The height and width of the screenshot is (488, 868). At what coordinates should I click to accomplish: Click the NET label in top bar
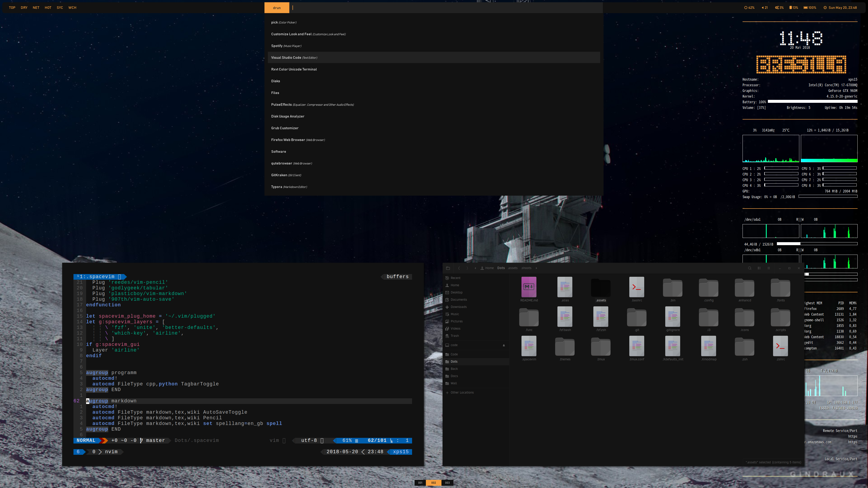click(x=36, y=7)
